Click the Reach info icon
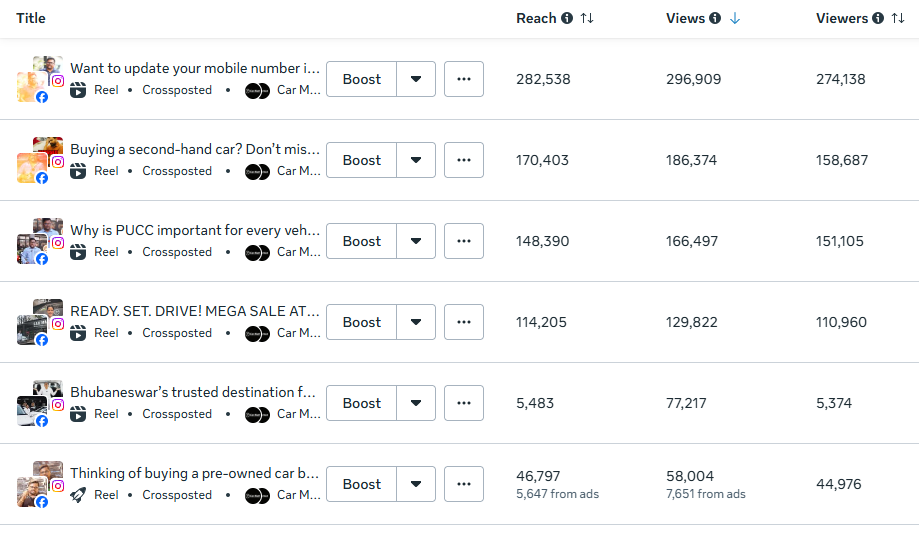 (x=567, y=18)
